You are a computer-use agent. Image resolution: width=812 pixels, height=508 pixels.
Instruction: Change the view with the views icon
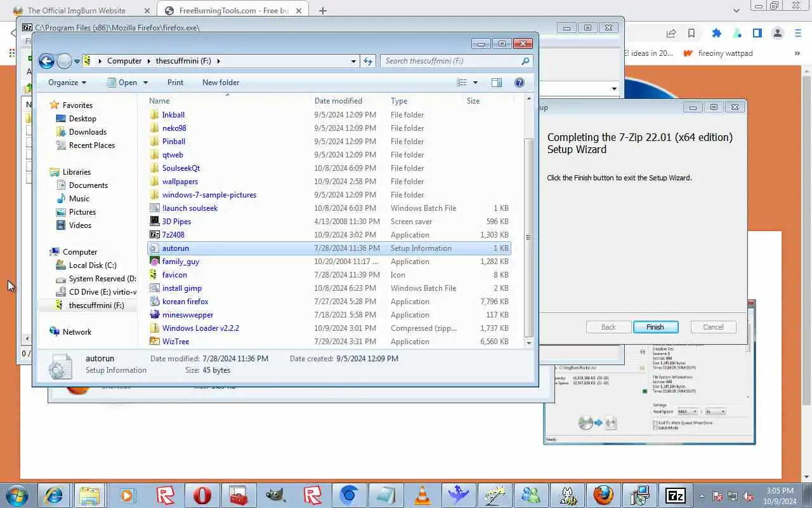pyautogui.click(x=462, y=83)
